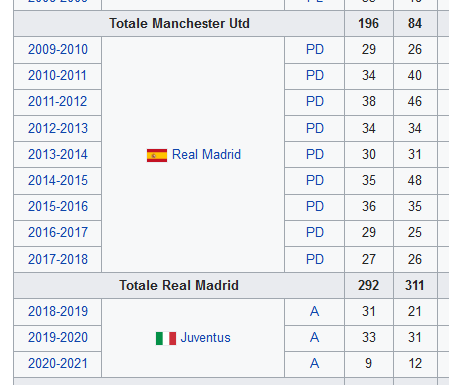Click the A league link for 2020-2021
Viewport: 449px width, 385px height.
(x=314, y=363)
